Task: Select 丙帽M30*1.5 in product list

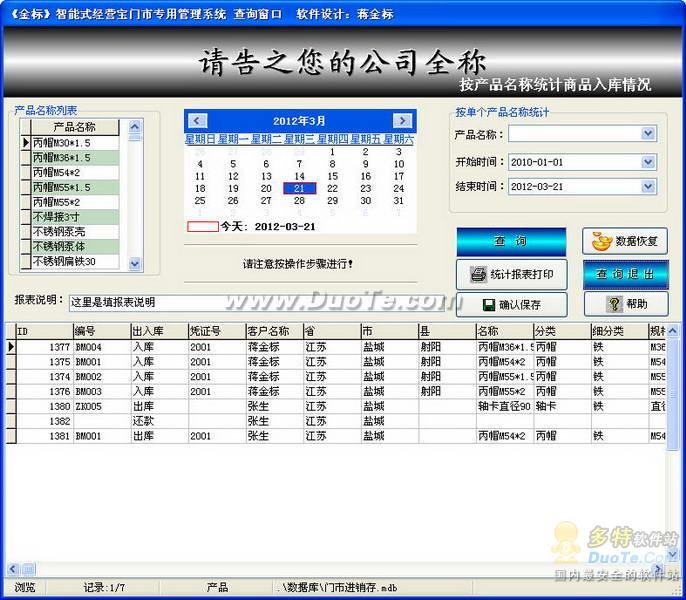Action: pos(75,143)
